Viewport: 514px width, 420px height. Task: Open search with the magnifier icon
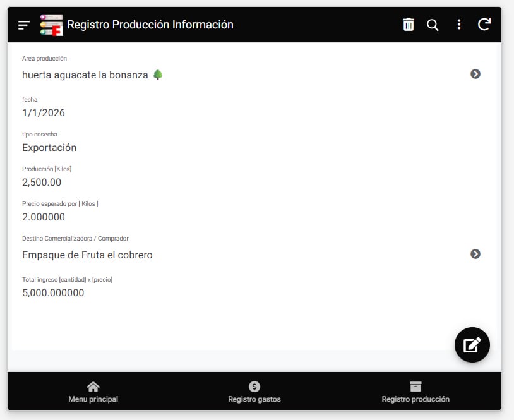point(433,25)
